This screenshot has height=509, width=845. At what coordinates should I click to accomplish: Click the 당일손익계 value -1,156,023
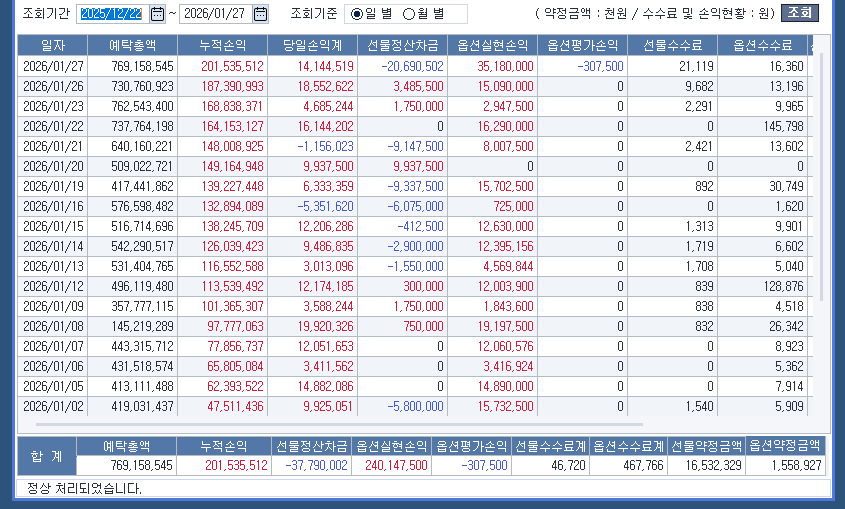325,146
